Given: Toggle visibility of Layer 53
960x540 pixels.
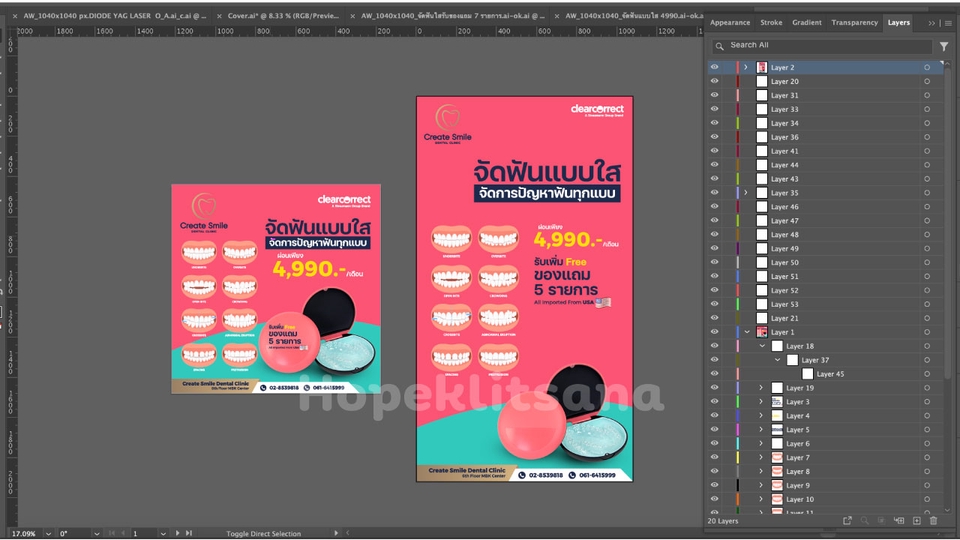Looking at the screenshot, I should click(x=714, y=304).
